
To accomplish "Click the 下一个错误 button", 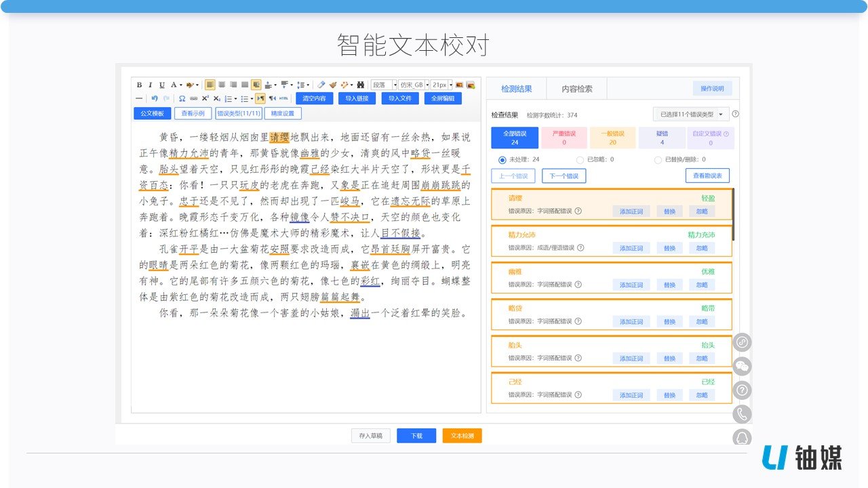I will point(566,176).
